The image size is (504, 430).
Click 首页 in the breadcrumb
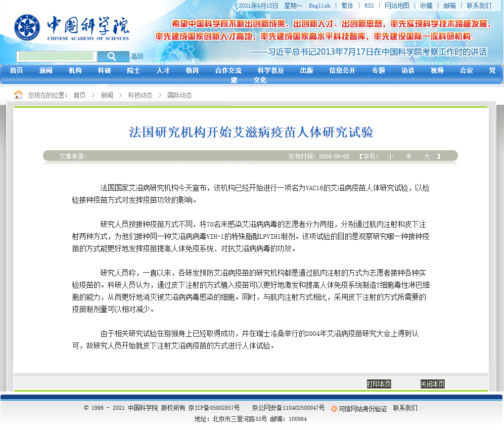79,95
